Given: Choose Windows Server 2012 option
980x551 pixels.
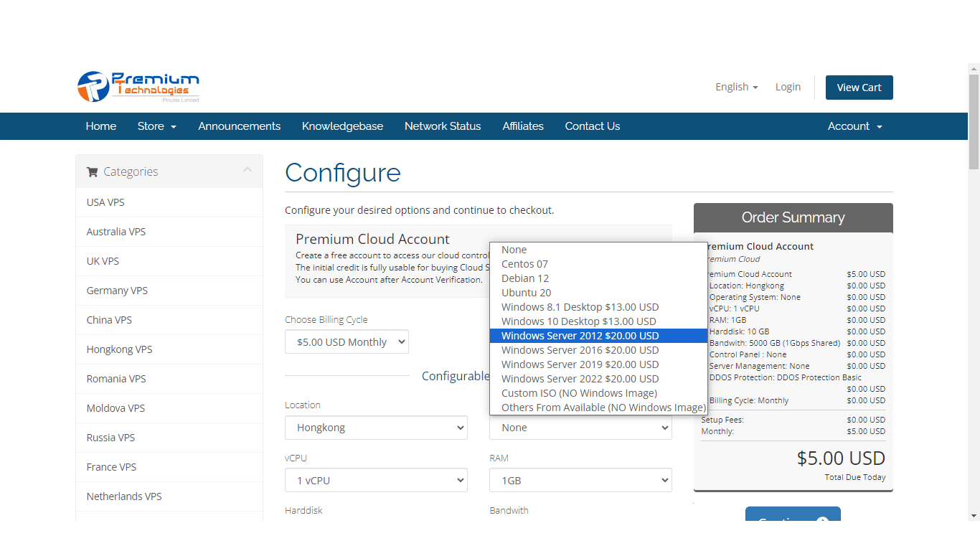Looking at the screenshot, I should [598, 336].
